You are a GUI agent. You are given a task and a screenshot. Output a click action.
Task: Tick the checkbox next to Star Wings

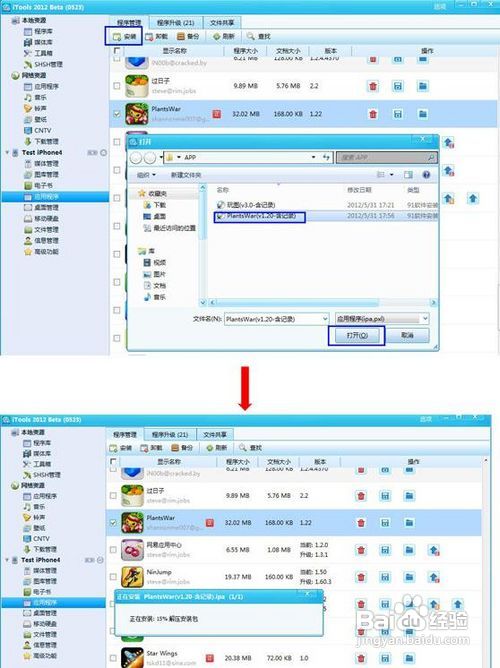[113, 658]
